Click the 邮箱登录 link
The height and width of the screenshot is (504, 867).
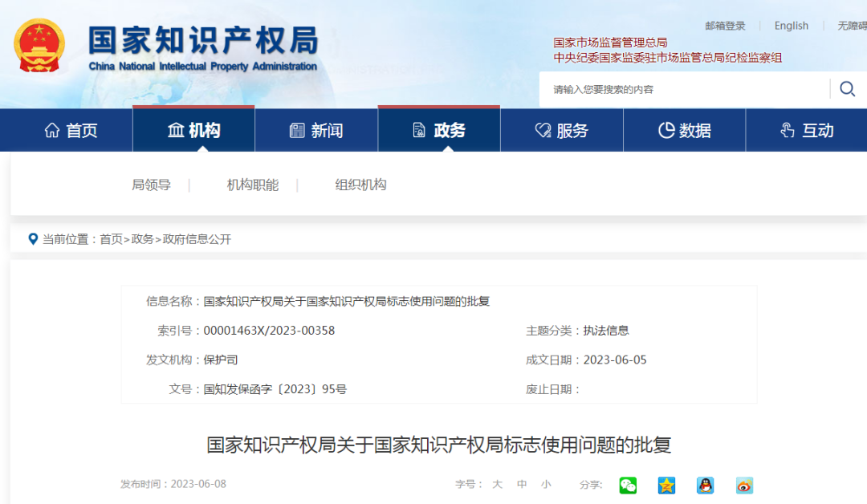(x=725, y=26)
